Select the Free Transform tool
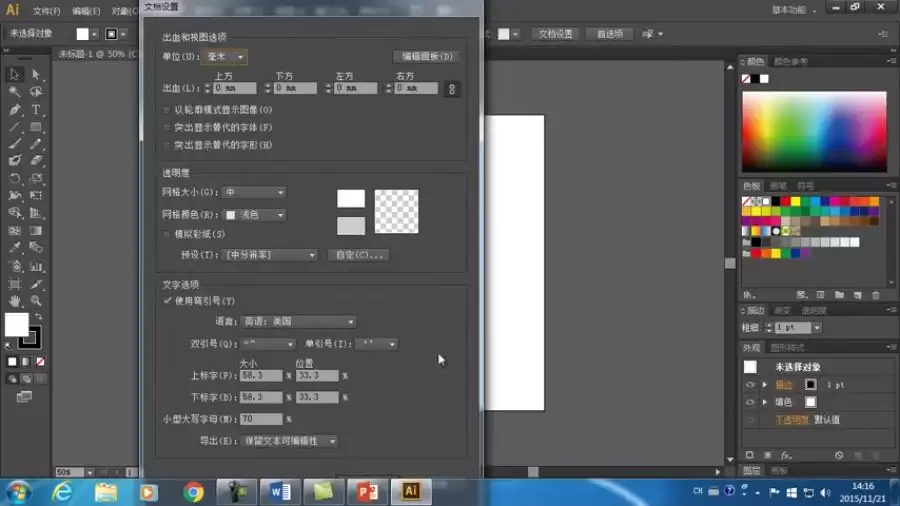The height and width of the screenshot is (506, 900). pyautogui.click(x=36, y=196)
